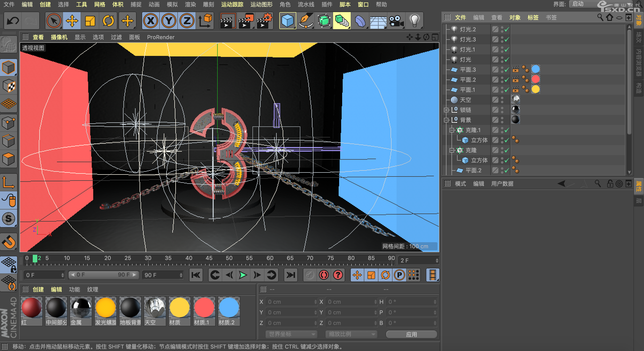Collapse the 背景 group in the object tree
644x351 pixels.
coord(446,120)
